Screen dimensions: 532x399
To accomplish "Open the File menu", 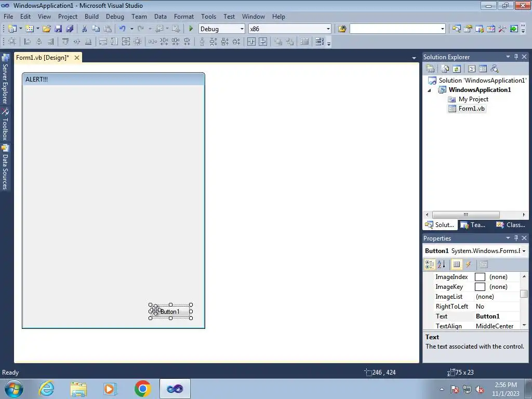I will 8,16.
